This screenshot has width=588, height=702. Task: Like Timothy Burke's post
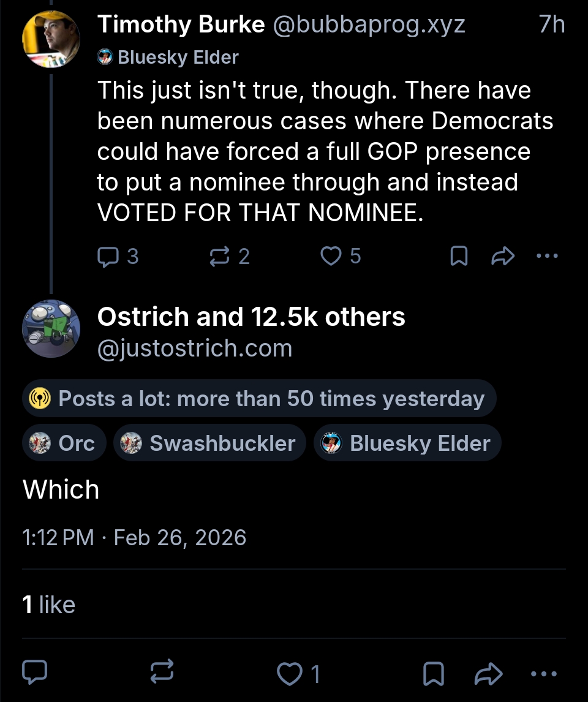point(331,256)
